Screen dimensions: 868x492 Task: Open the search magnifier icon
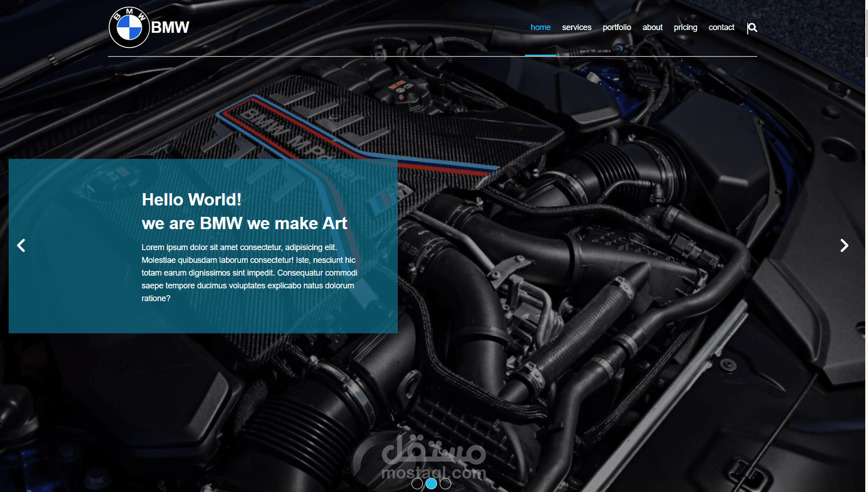point(752,28)
